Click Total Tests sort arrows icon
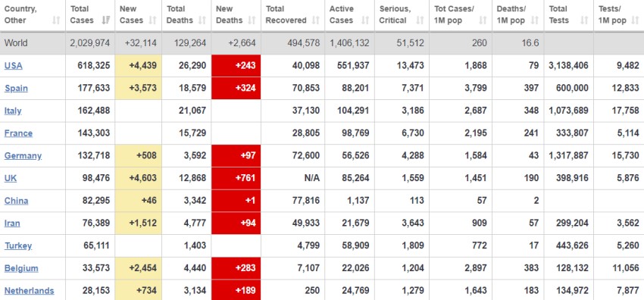The width and height of the screenshot is (644, 300). coord(584,20)
